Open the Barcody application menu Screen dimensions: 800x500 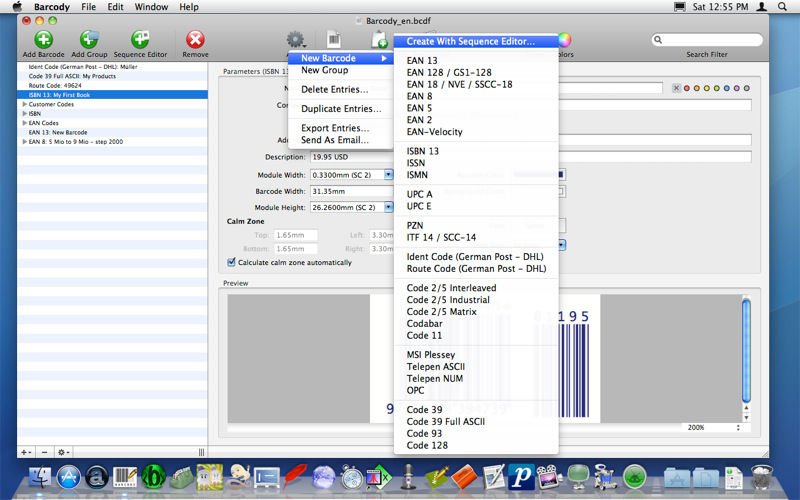click(x=52, y=7)
